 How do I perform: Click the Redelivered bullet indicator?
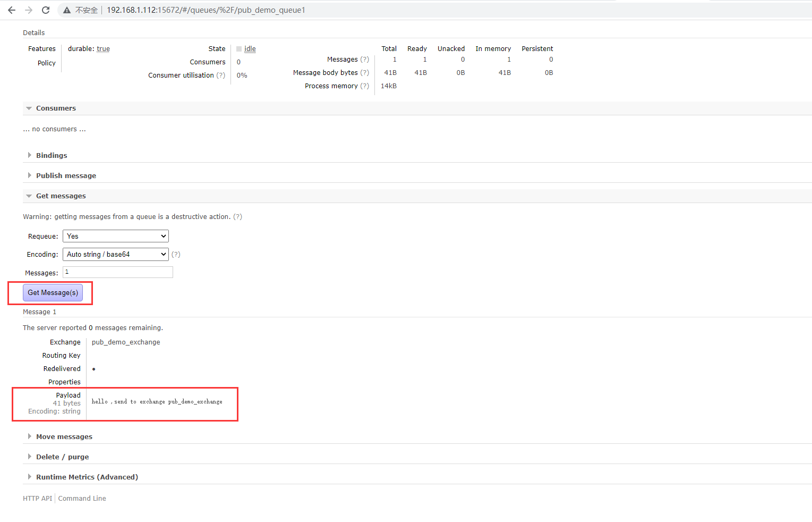point(94,369)
